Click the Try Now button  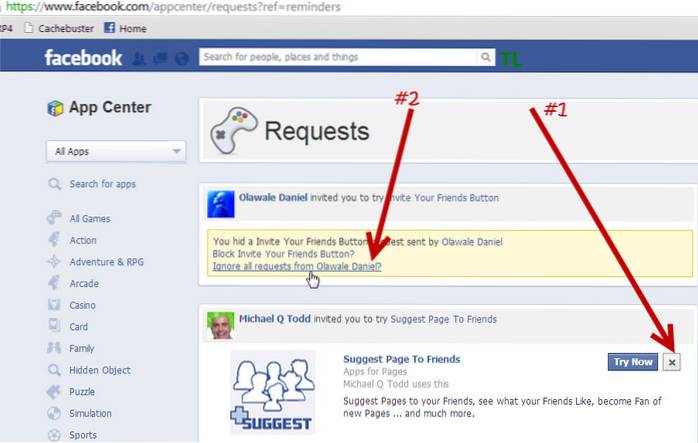(633, 362)
